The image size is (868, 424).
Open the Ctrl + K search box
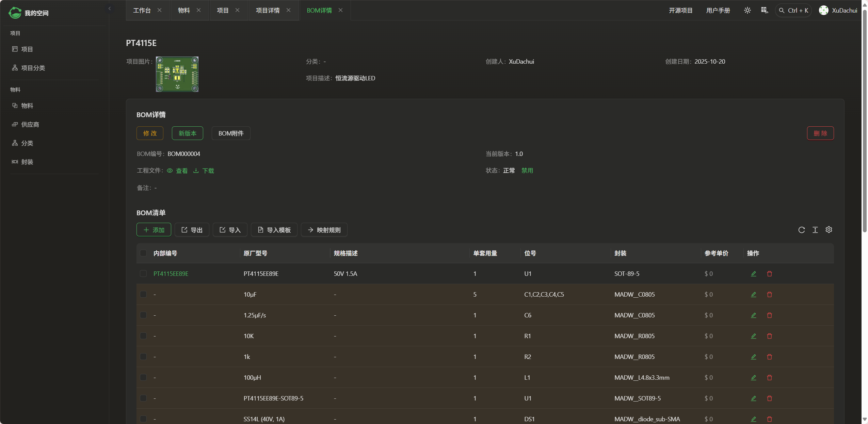pyautogui.click(x=793, y=10)
